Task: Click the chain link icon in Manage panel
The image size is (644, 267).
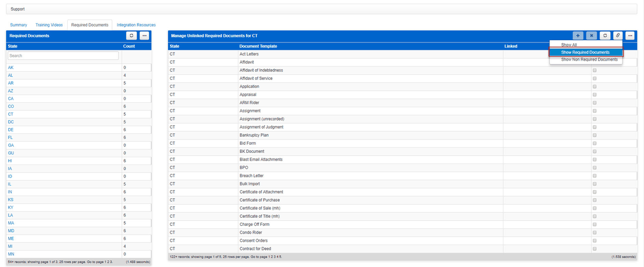Action: (x=618, y=35)
